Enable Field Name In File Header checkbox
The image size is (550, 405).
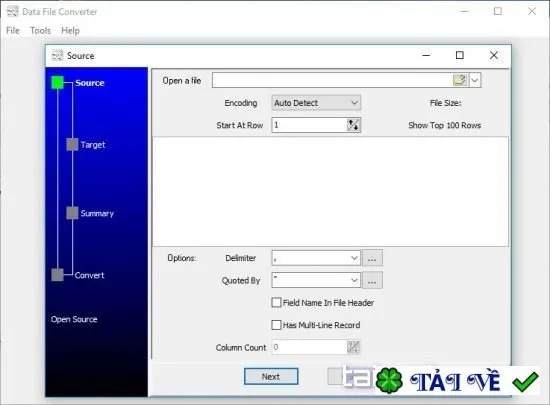click(276, 303)
